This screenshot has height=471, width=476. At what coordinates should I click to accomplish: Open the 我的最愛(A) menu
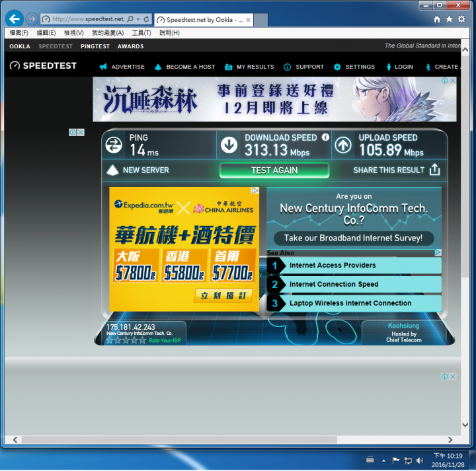click(x=108, y=33)
